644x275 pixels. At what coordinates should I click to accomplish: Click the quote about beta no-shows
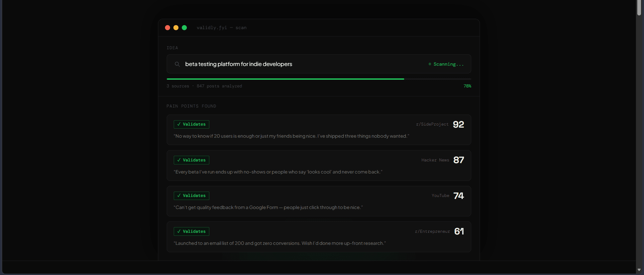(278, 172)
